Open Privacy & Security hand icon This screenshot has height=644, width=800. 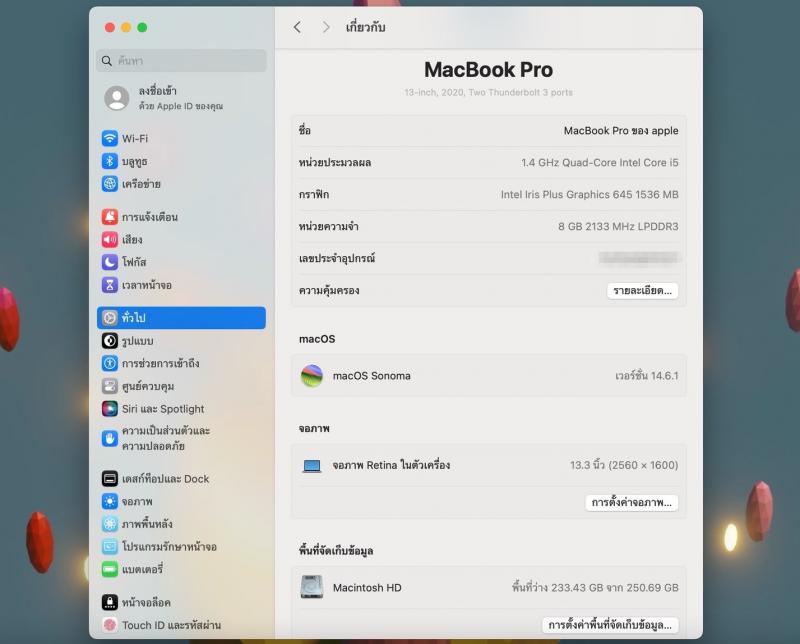[110, 438]
